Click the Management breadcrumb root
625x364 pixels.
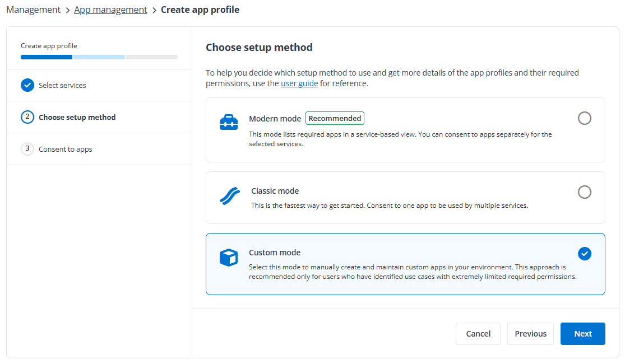point(33,10)
